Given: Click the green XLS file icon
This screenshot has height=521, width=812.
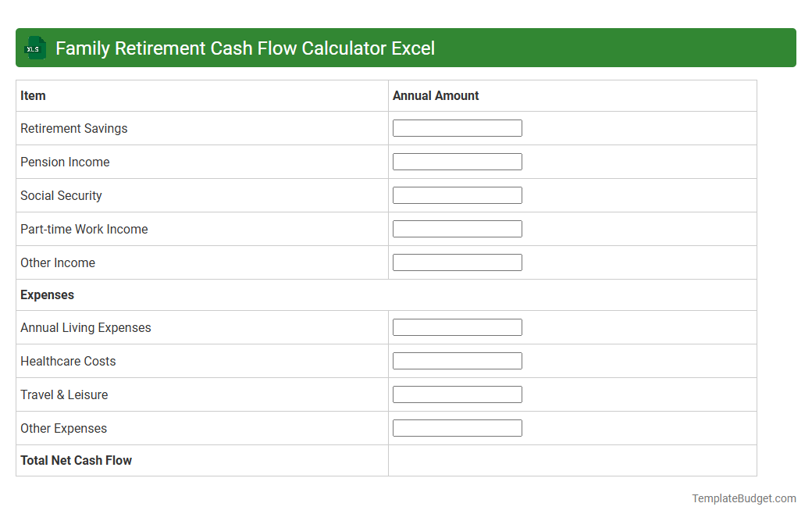Looking at the screenshot, I should click(x=34, y=48).
